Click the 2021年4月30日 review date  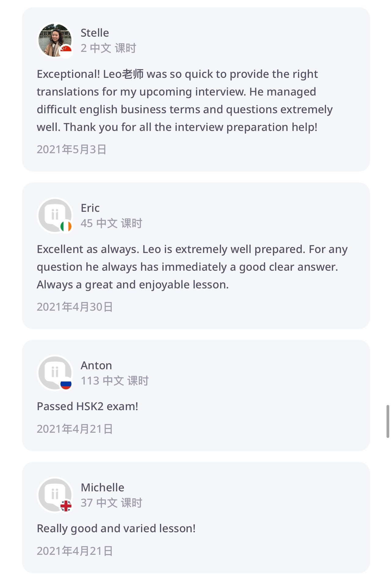click(74, 307)
